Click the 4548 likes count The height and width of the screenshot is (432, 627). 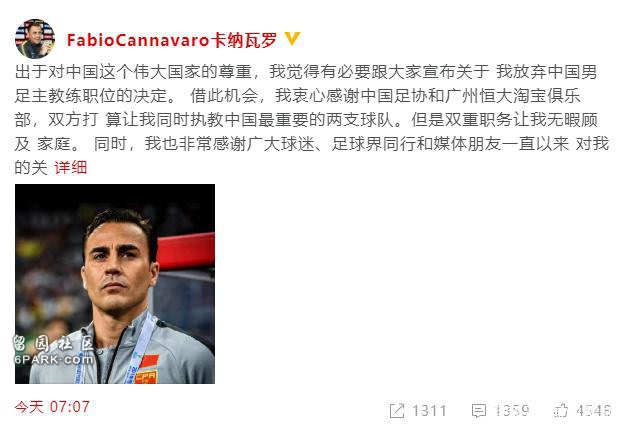pyautogui.click(x=594, y=410)
